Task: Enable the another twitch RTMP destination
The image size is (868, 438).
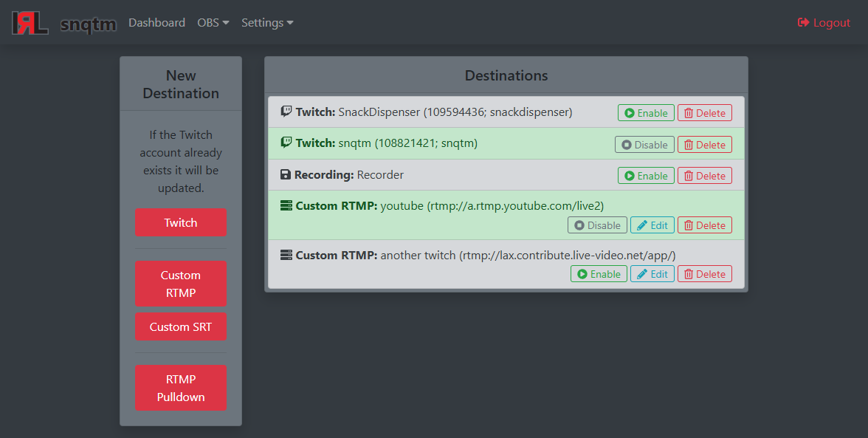Action: point(599,274)
